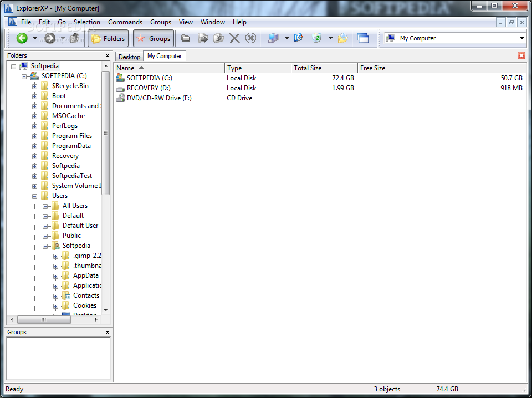This screenshot has height=398, width=532.
Task: Click the New Folder toolbar icon
Action: point(186,38)
